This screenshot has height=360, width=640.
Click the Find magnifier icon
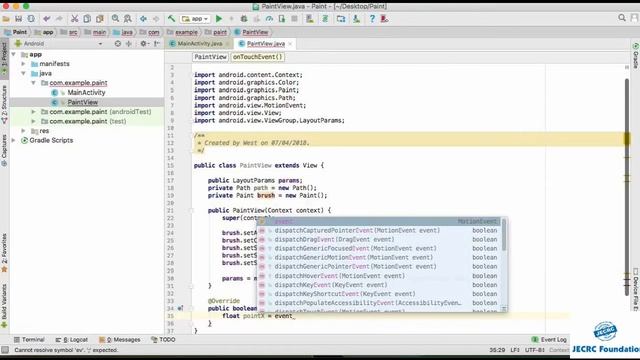point(116,19)
